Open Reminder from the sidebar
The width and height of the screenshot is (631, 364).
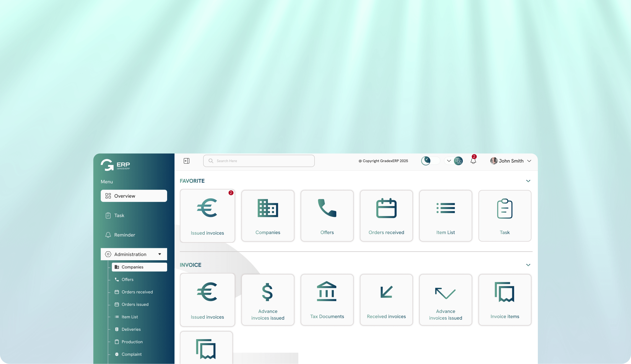pos(124,235)
